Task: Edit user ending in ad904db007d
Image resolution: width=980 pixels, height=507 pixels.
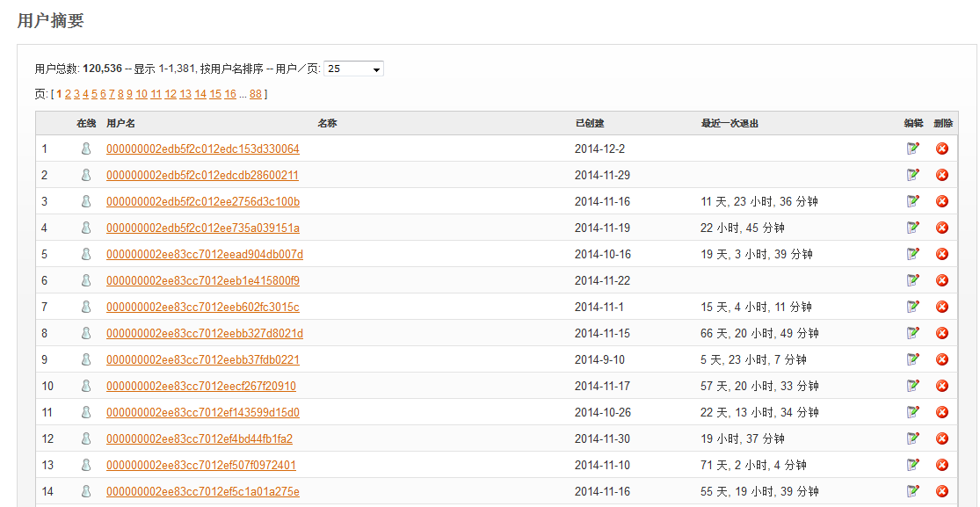Action: [x=913, y=253]
